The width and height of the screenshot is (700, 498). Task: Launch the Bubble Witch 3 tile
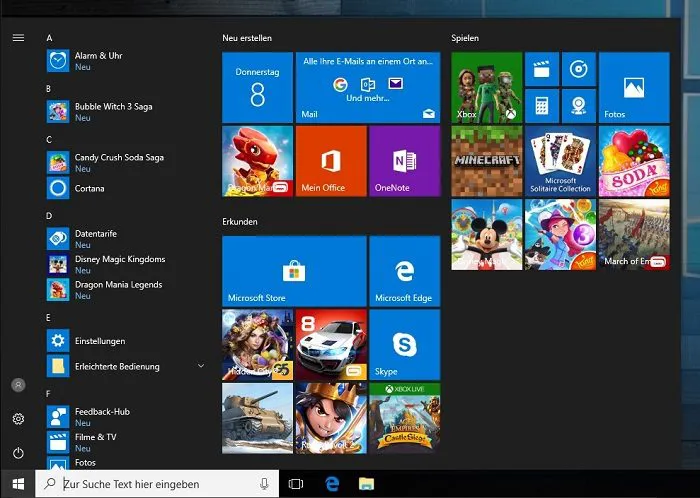coord(560,234)
